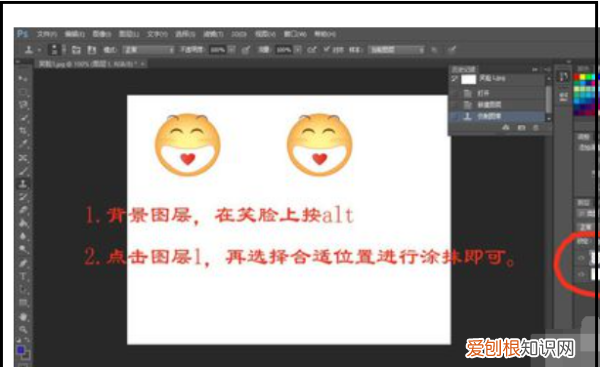Click the Photoshop Ps logo

tap(23, 34)
